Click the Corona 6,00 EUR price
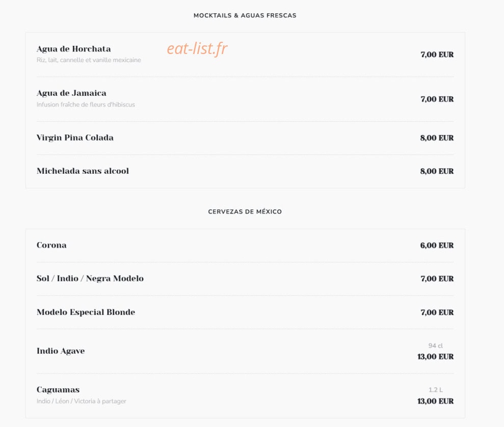The image size is (504, 427). pyautogui.click(x=437, y=246)
